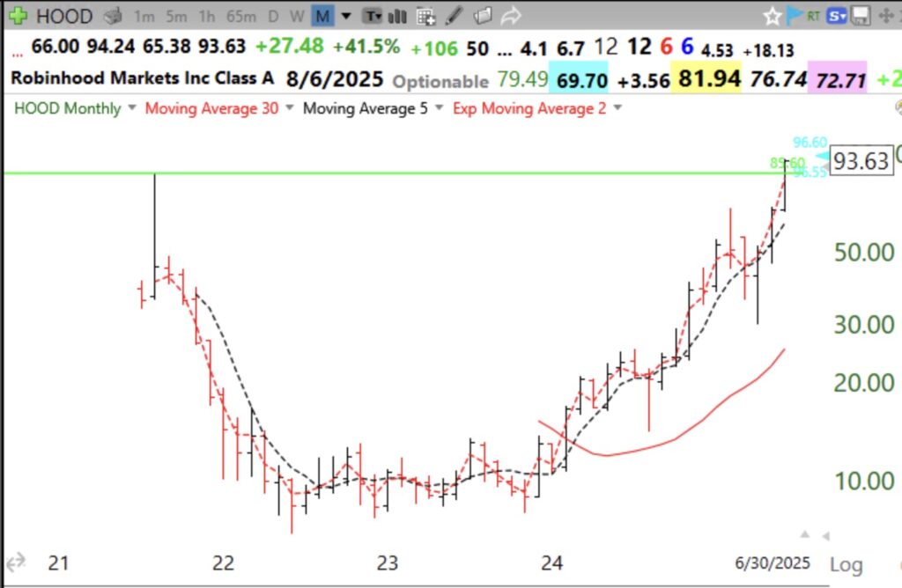Screen dimensions: 902x588
Task: Click the 93.63 price label on axis
Action: coord(861,161)
